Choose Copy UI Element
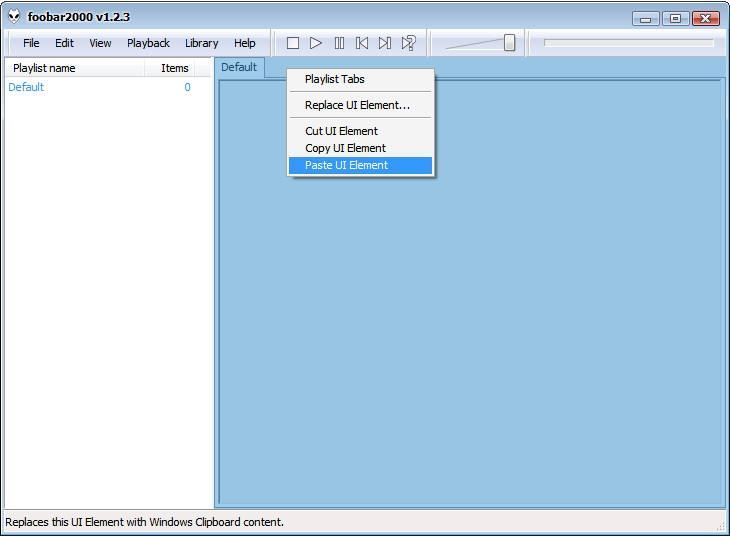The width and height of the screenshot is (730, 536). [x=360, y=148]
